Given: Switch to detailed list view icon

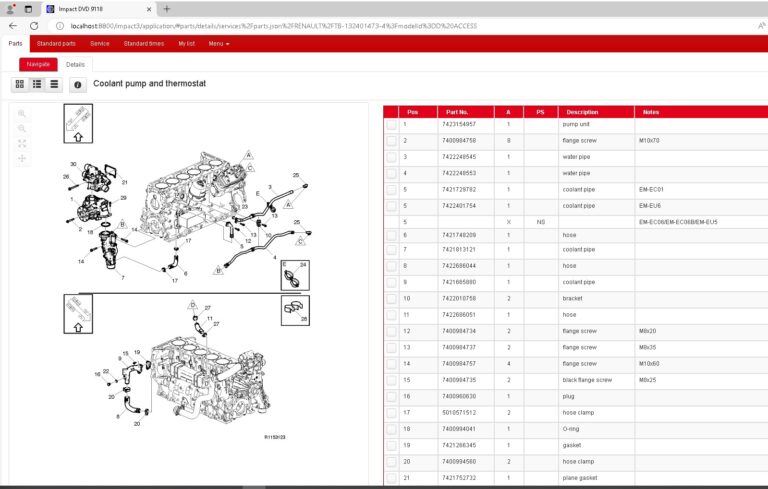Looking at the screenshot, I should 37,84.
